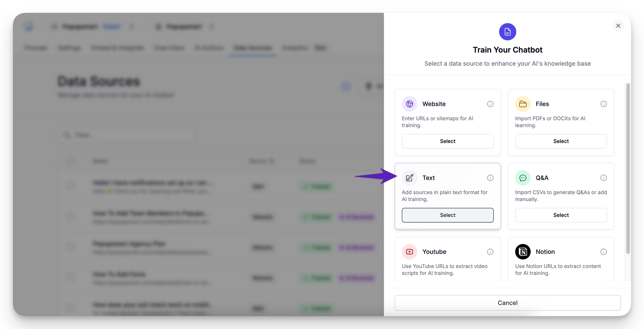Cancel the data source selection
Screen dimensions: 644x329
(507, 303)
